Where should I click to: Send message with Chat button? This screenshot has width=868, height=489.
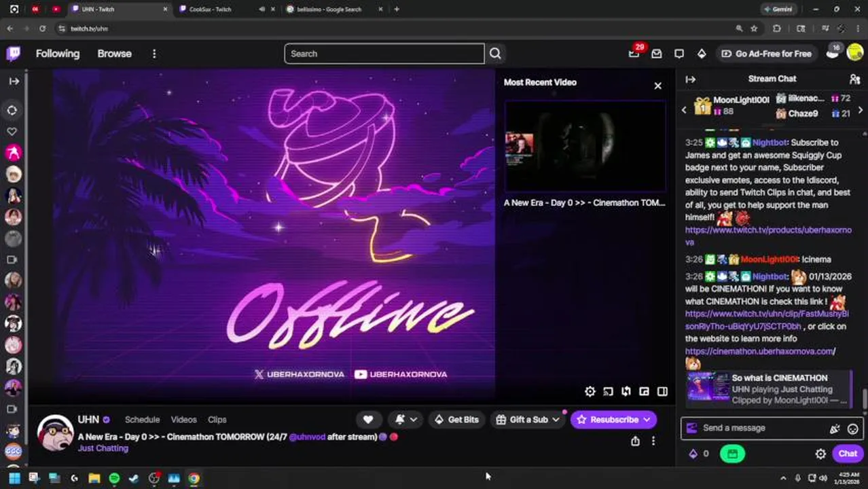tap(848, 454)
